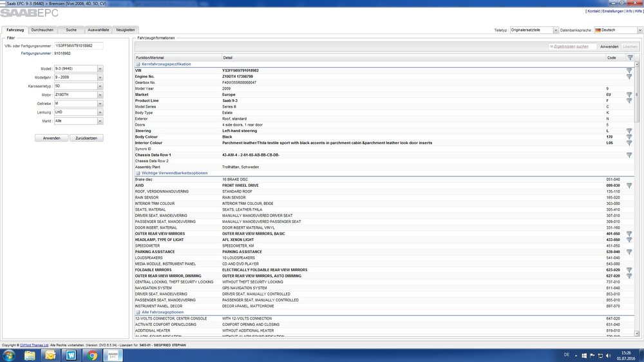Click the filter icon in table header
Image resolution: width=644 pixels, height=362 pixels.
pyautogui.click(x=630, y=57)
